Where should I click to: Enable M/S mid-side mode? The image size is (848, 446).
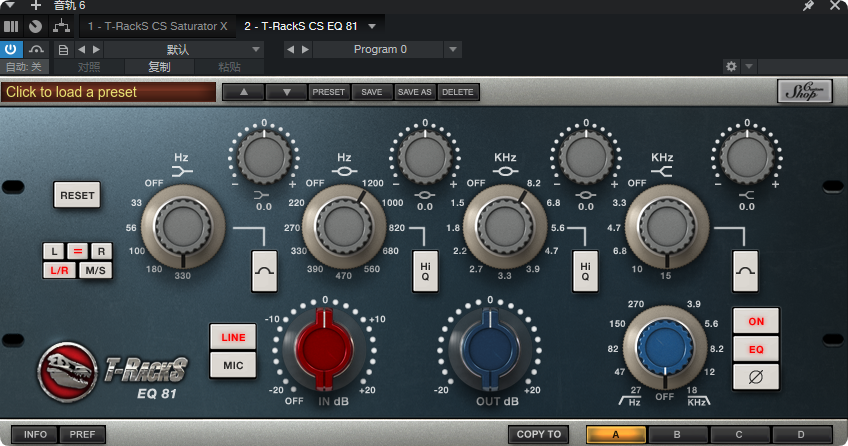pos(95,270)
